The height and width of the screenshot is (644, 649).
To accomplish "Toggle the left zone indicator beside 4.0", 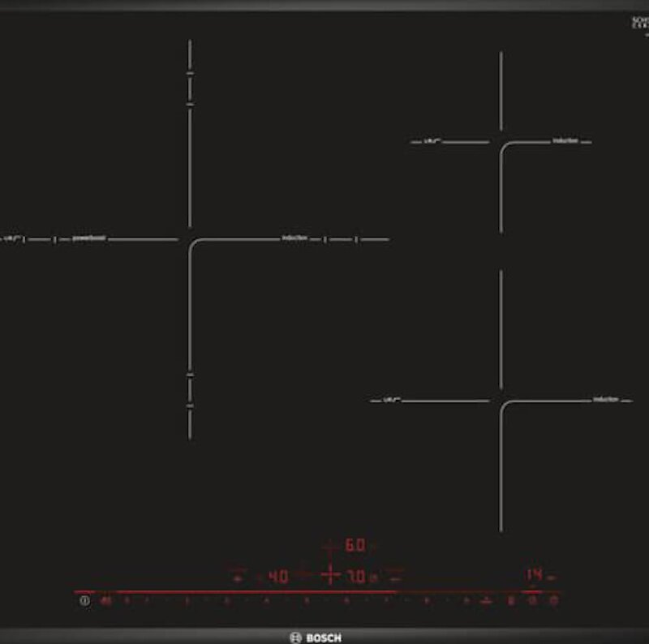I will pos(238,577).
